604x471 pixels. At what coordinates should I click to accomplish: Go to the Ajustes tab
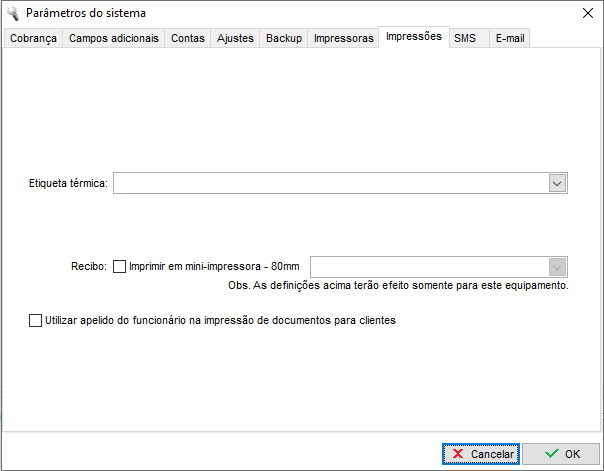(x=236, y=38)
